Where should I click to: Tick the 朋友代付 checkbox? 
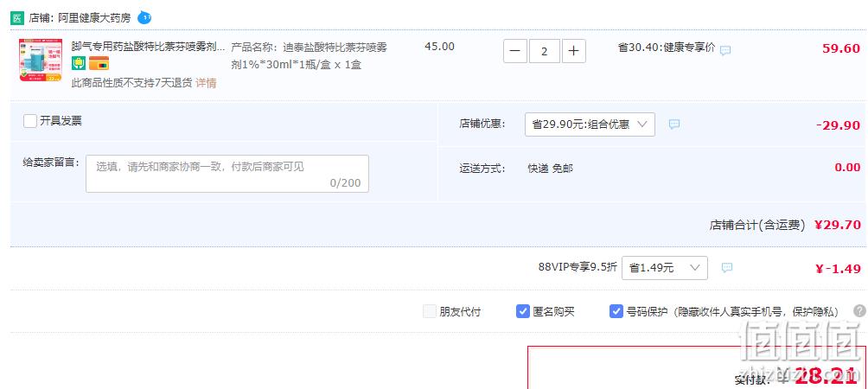click(x=430, y=311)
